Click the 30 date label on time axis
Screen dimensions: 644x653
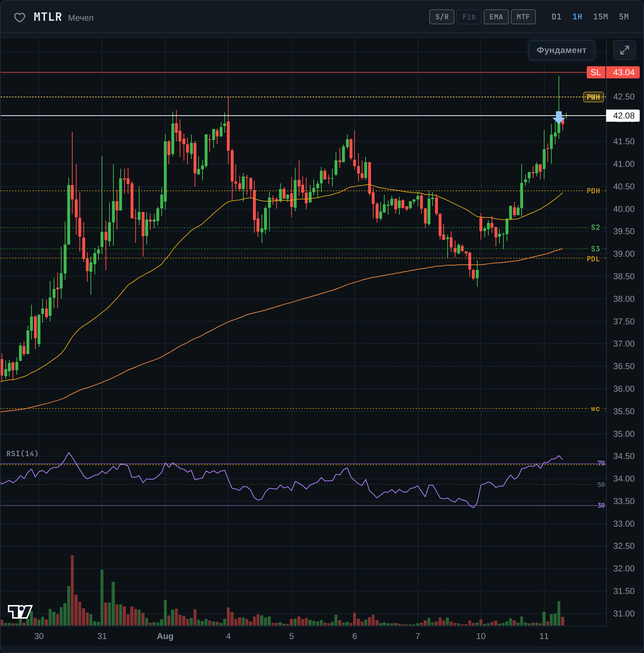point(39,636)
